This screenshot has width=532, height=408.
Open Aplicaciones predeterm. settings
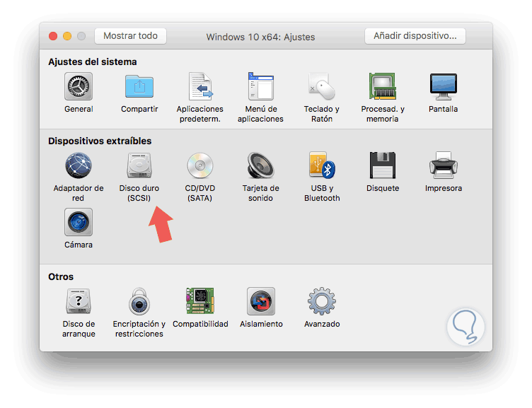pos(200,86)
